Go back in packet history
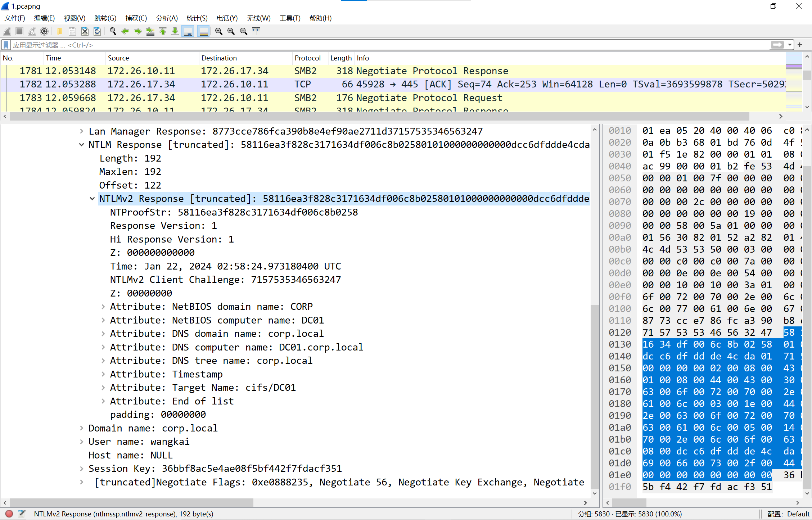 coord(125,31)
